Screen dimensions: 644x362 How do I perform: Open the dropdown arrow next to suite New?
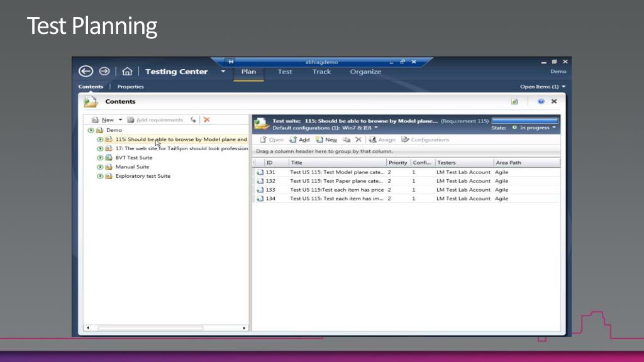click(120, 120)
